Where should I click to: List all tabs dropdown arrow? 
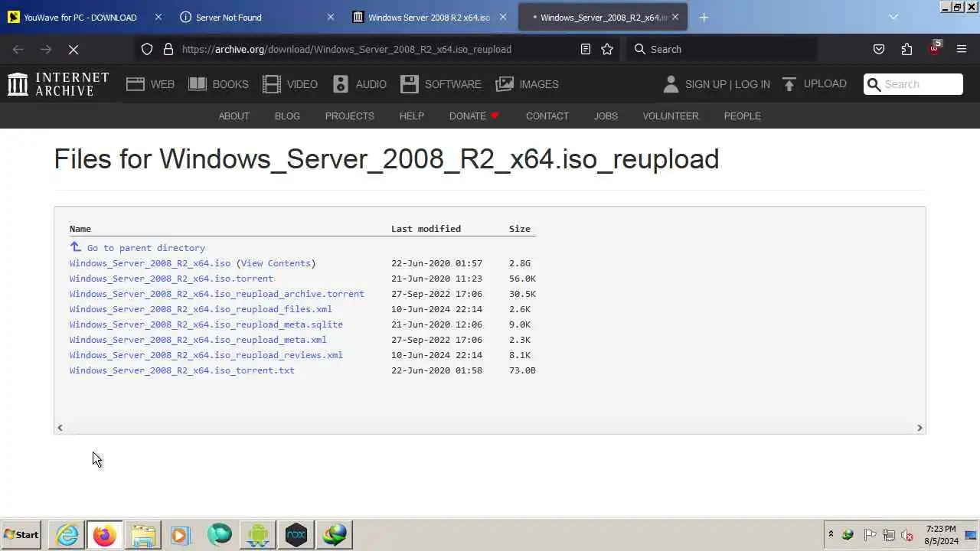pyautogui.click(x=893, y=17)
